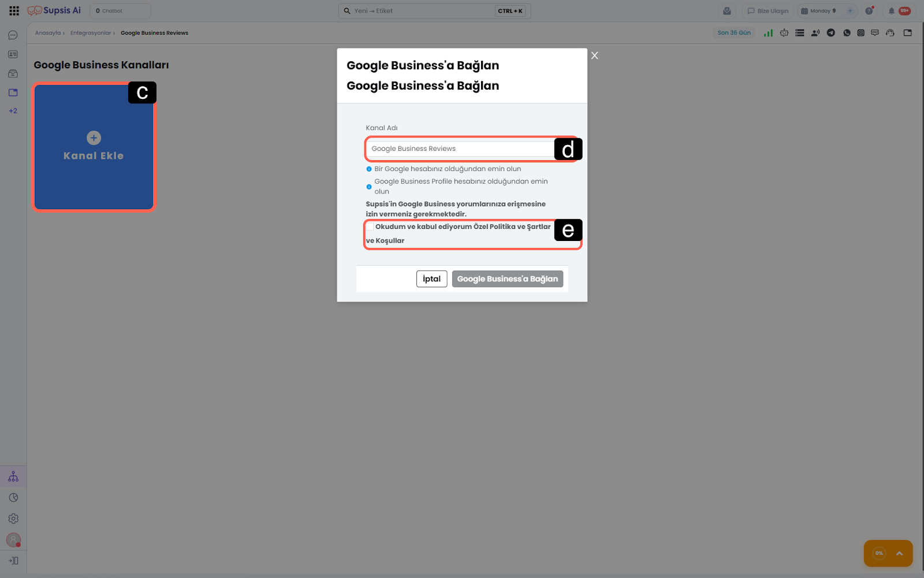This screenshot has height=578, width=924.
Task: Click the green signal bars icon
Action: (x=768, y=33)
